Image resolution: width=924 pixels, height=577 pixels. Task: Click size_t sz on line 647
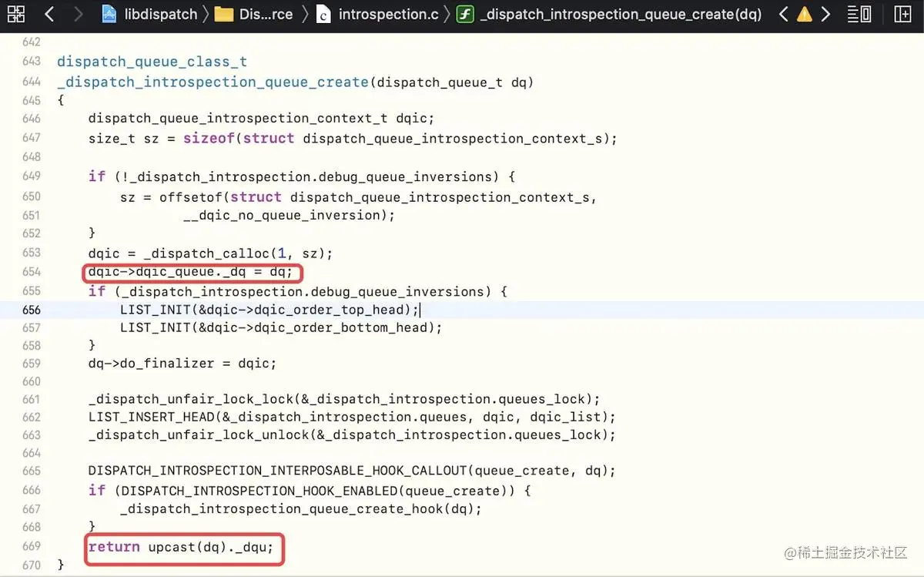(126, 139)
